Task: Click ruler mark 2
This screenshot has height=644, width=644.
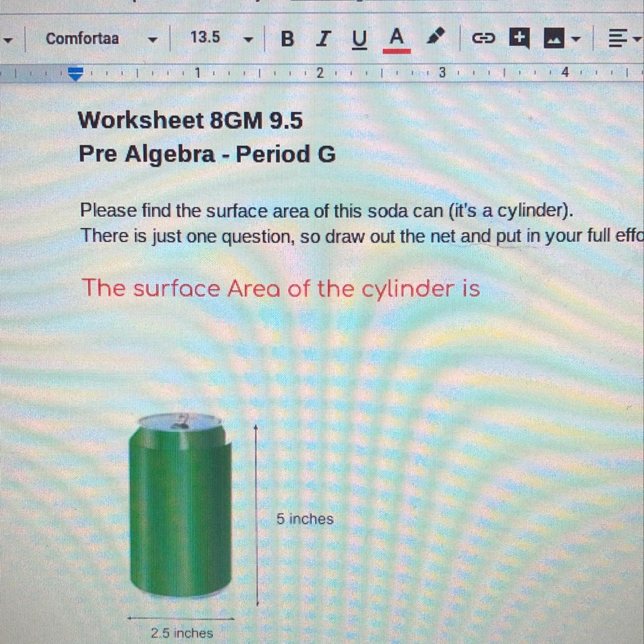Action: (x=319, y=73)
